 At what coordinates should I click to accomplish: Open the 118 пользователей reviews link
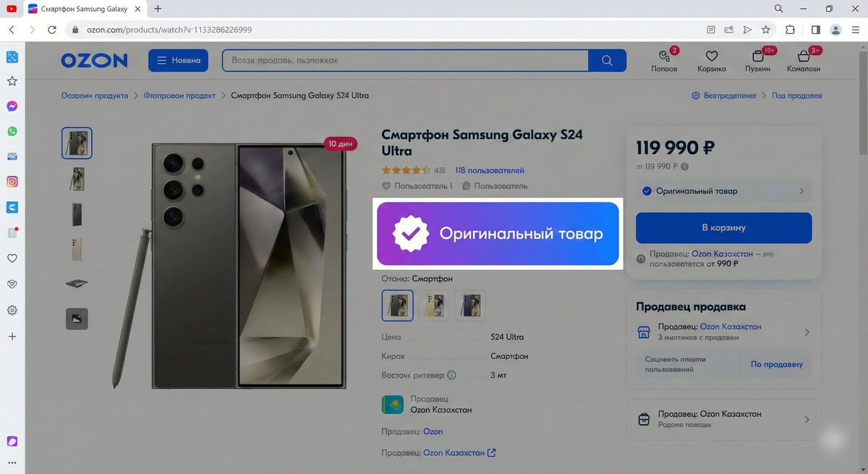[489, 171]
